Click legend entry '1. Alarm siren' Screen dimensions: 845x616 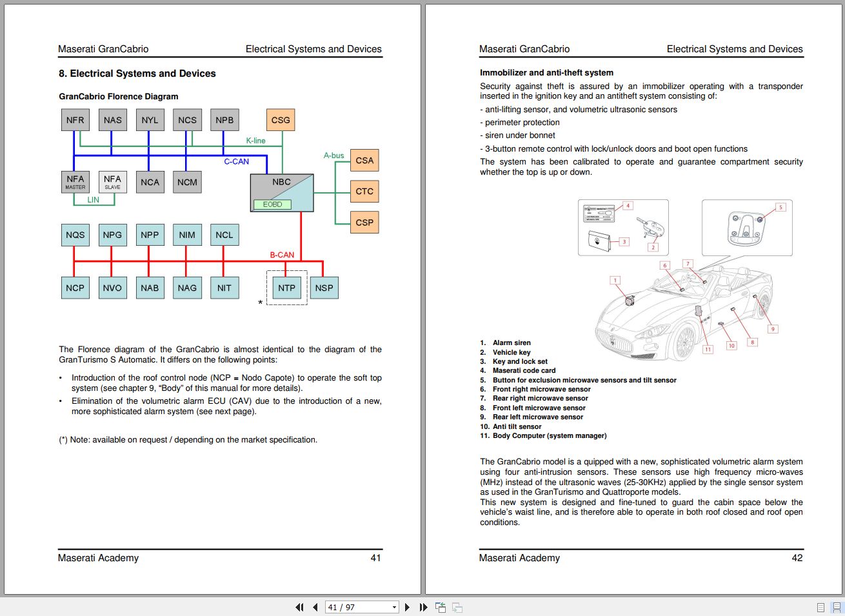(x=505, y=343)
